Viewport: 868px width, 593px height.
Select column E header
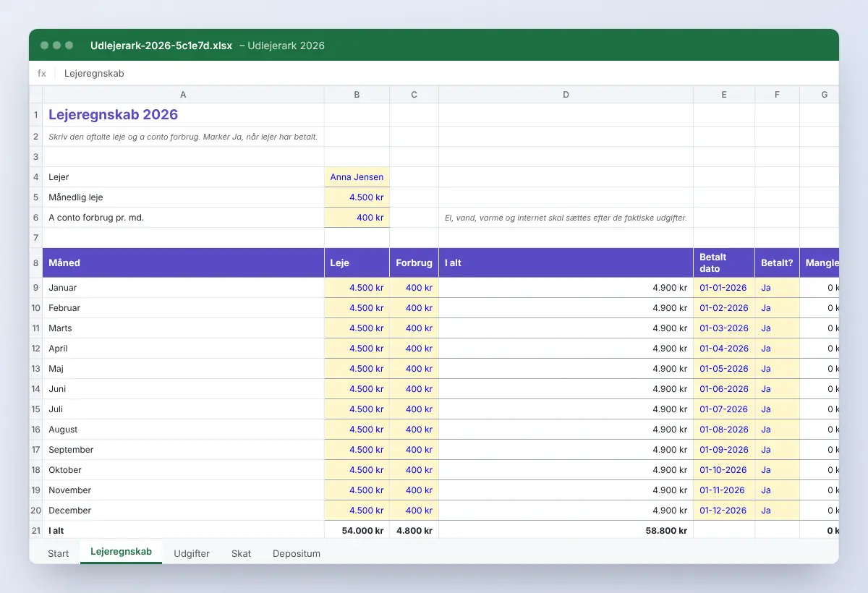tap(724, 95)
